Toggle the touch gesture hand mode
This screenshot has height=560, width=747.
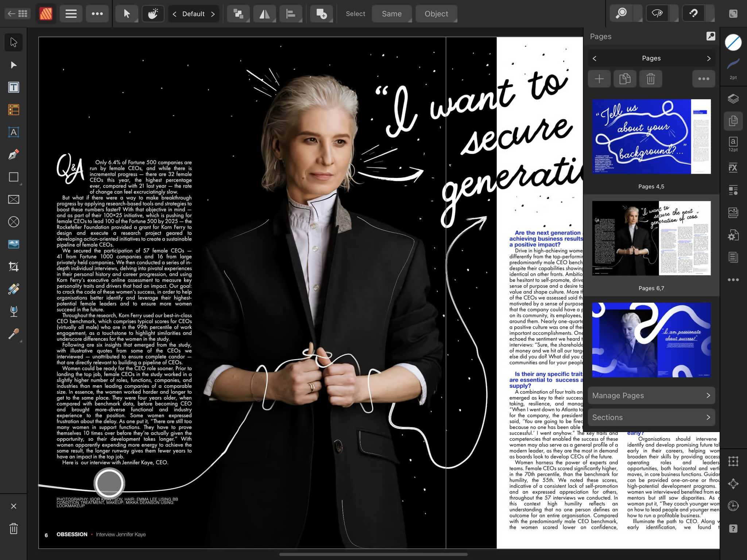pos(153,14)
